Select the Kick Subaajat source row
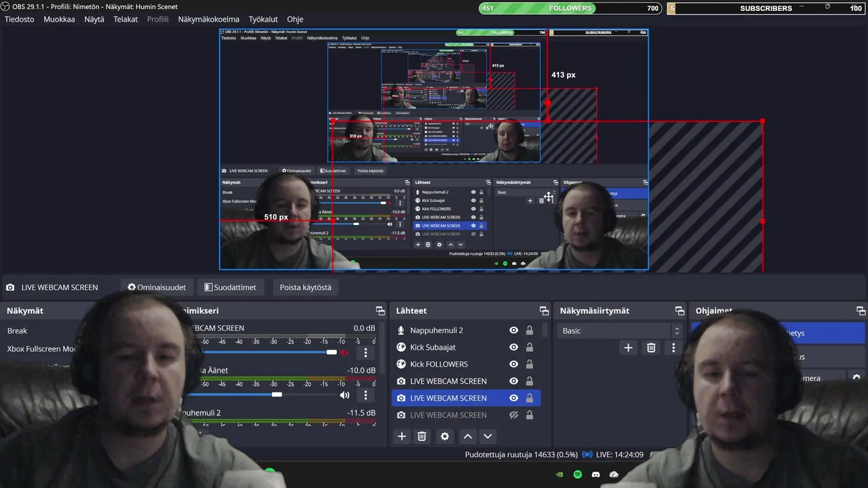868x488 pixels. coord(466,347)
